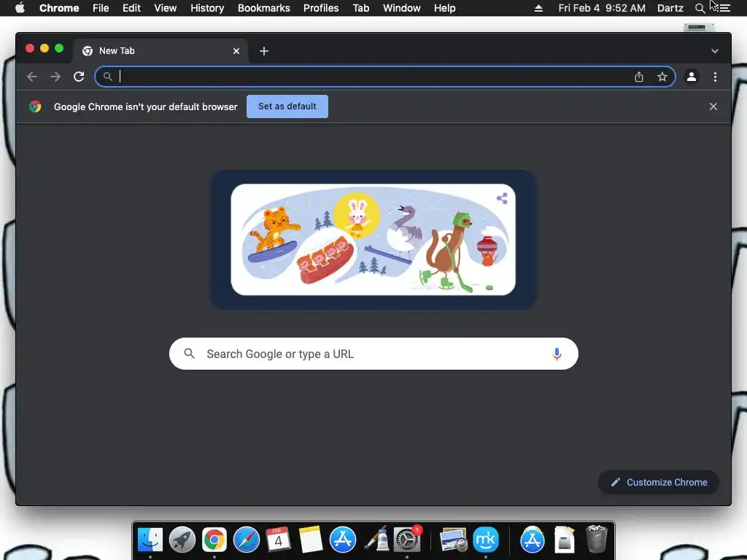Share the Google Doodle
The image size is (747, 560).
pos(502,198)
